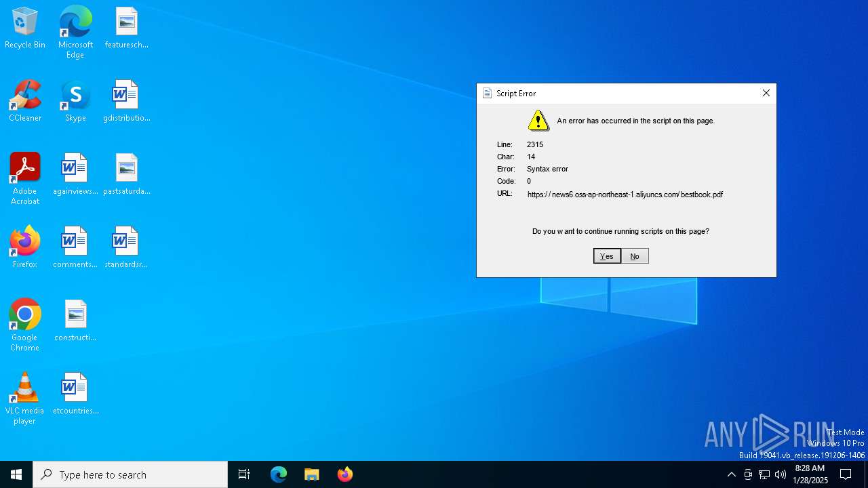The image size is (868, 488).
Task: Click No to stop running scripts
Action: coord(635,256)
